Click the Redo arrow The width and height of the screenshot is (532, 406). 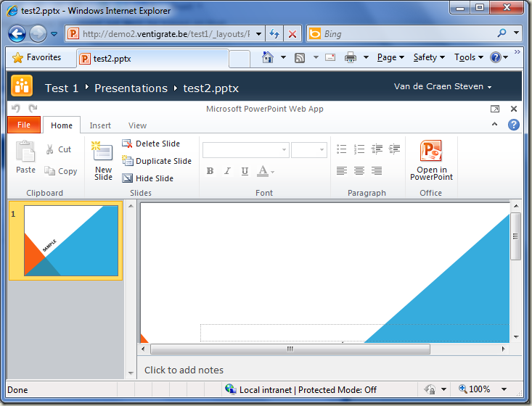pyautogui.click(x=33, y=109)
